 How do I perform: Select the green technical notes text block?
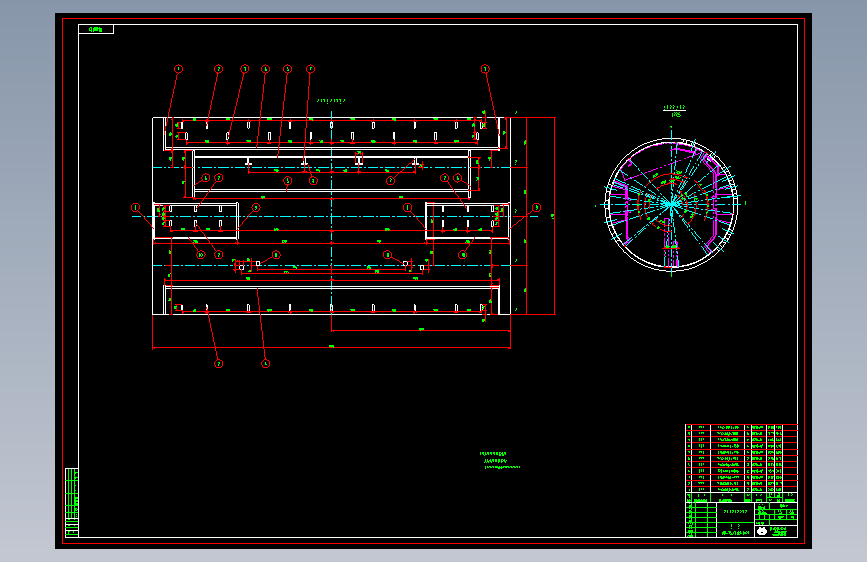coord(500,460)
